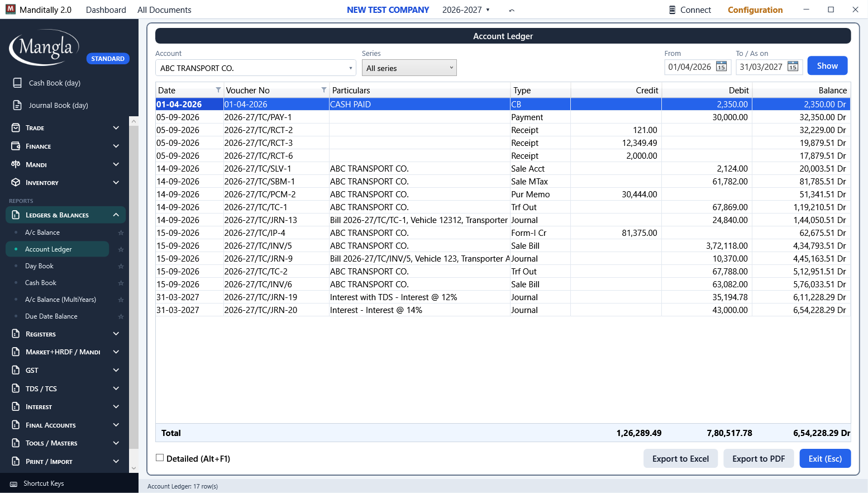Open the Configuration menu

pos(755,10)
